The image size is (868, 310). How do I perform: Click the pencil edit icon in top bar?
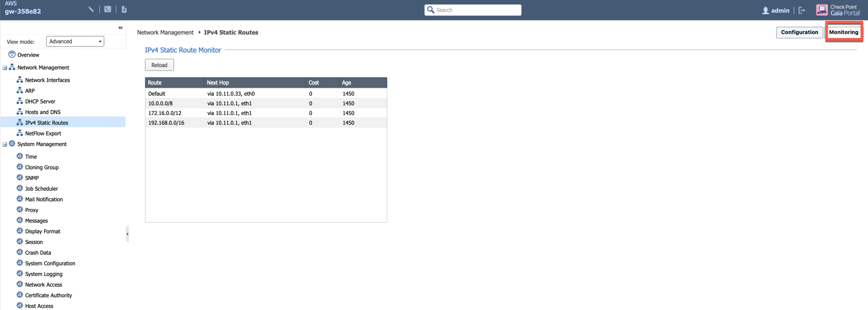tap(91, 9)
